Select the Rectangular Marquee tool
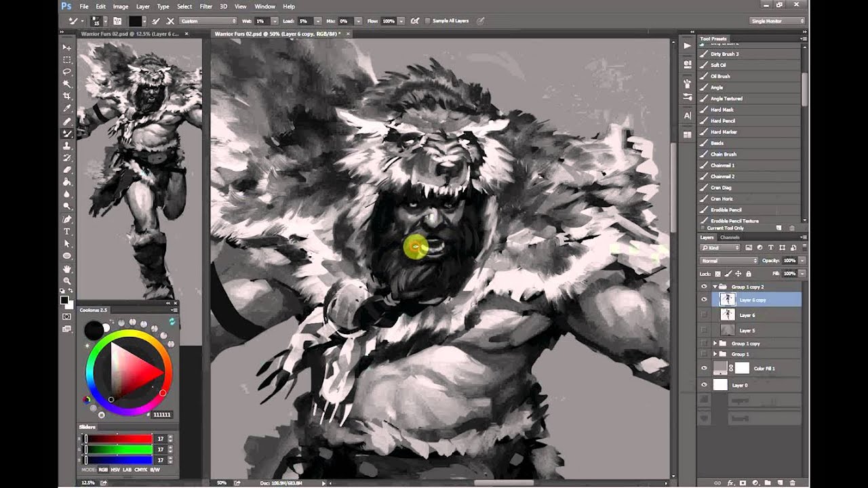Screen dimensions: 868x488 (67, 60)
